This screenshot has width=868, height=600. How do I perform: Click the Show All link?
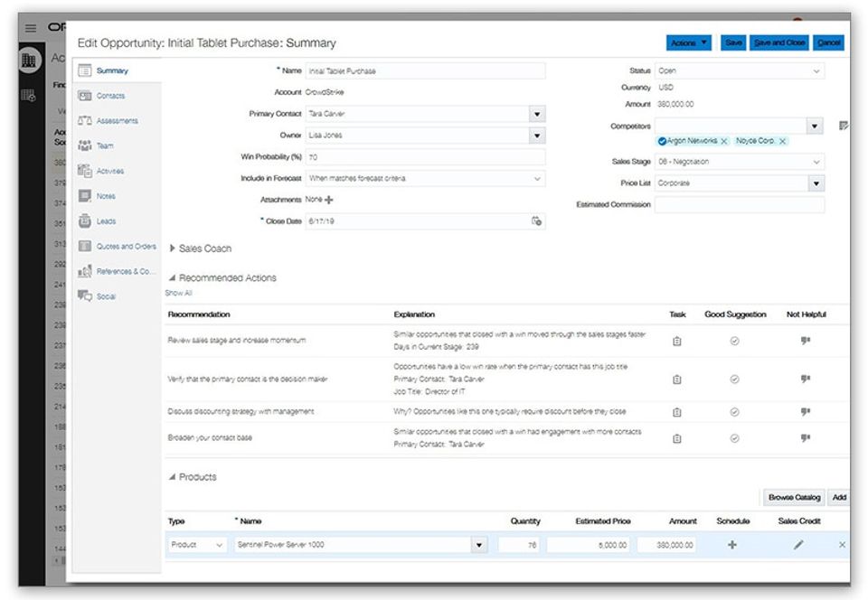[x=178, y=293]
